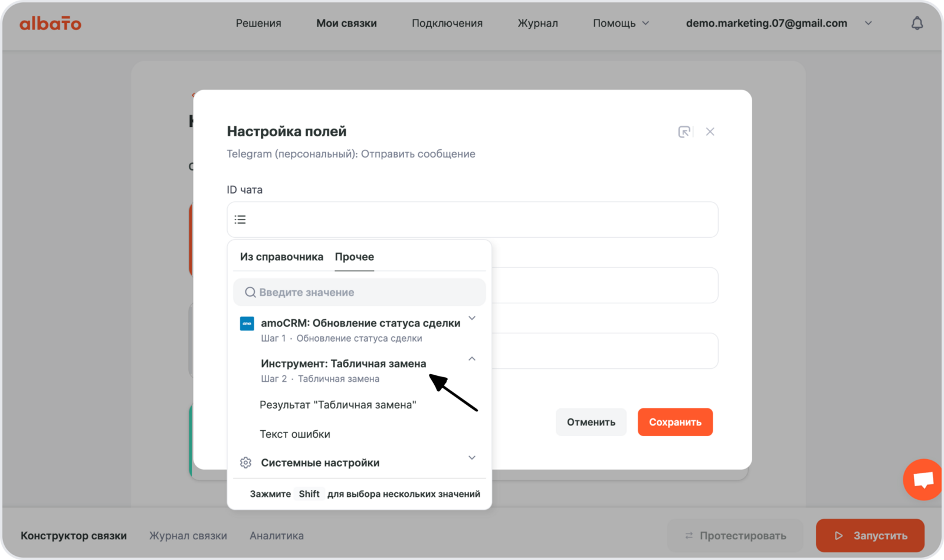The image size is (944, 560).
Task: Expand Системные настройки section
Action: [x=472, y=458]
